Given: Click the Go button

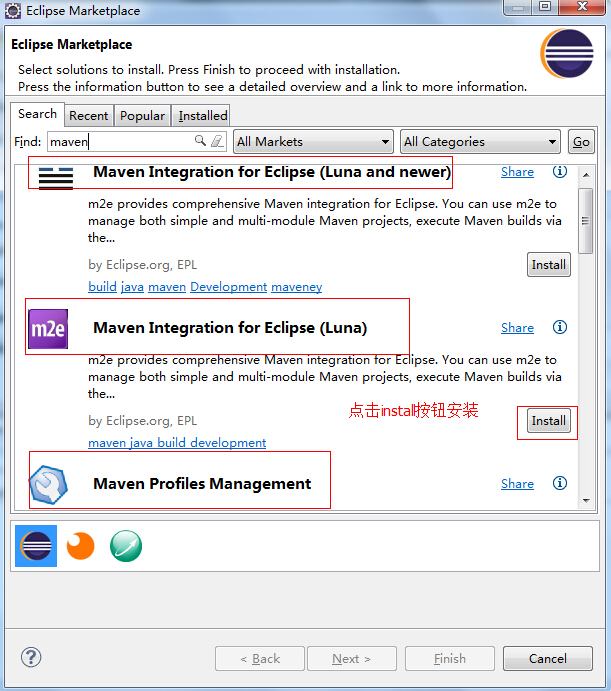Looking at the screenshot, I should (x=581, y=141).
